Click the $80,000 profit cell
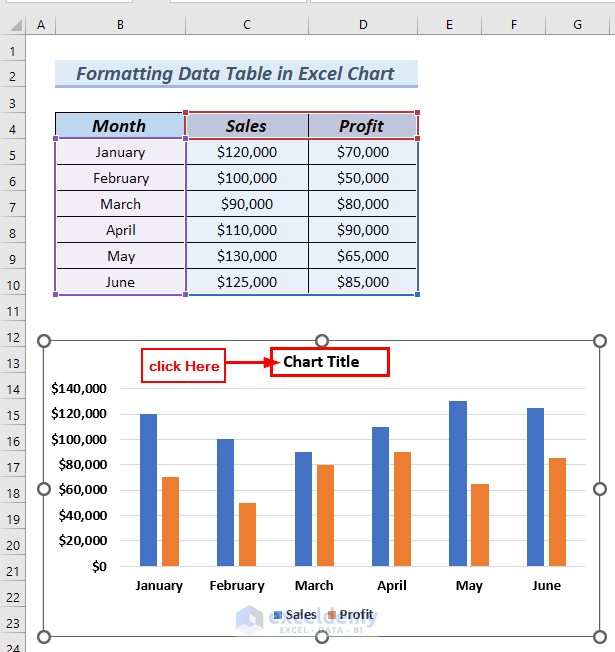Viewport: 615px width, 652px height. (363, 204)
